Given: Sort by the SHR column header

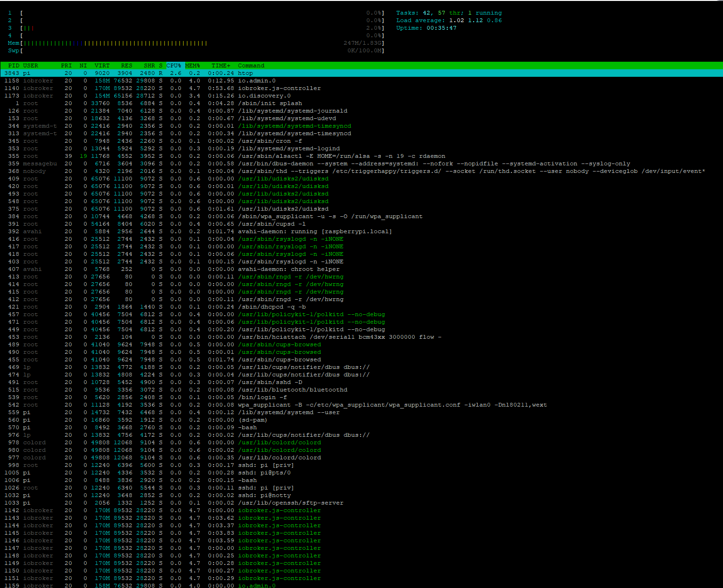Looking at the screenshot, I should [x=149, y=65].
